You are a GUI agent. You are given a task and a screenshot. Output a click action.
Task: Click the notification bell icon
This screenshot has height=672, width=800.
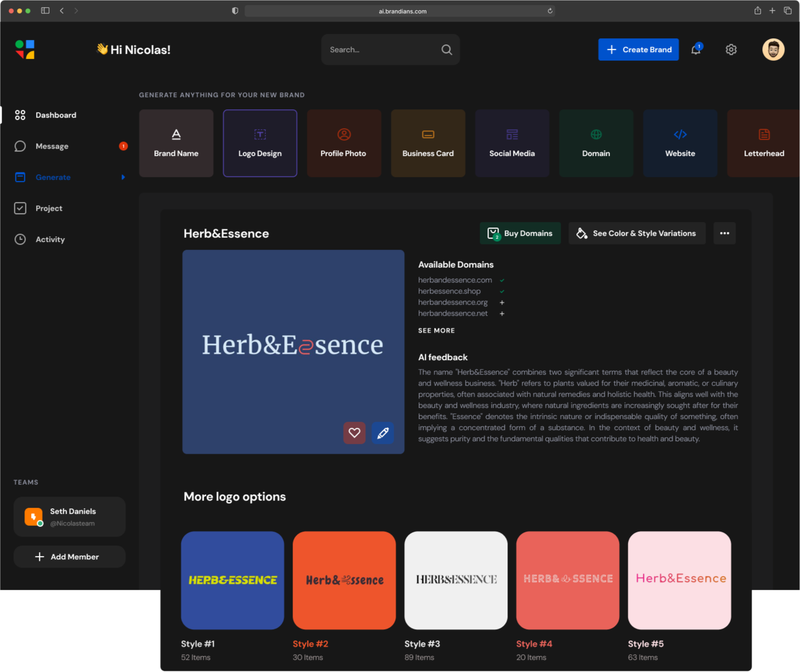coord(696,50)
